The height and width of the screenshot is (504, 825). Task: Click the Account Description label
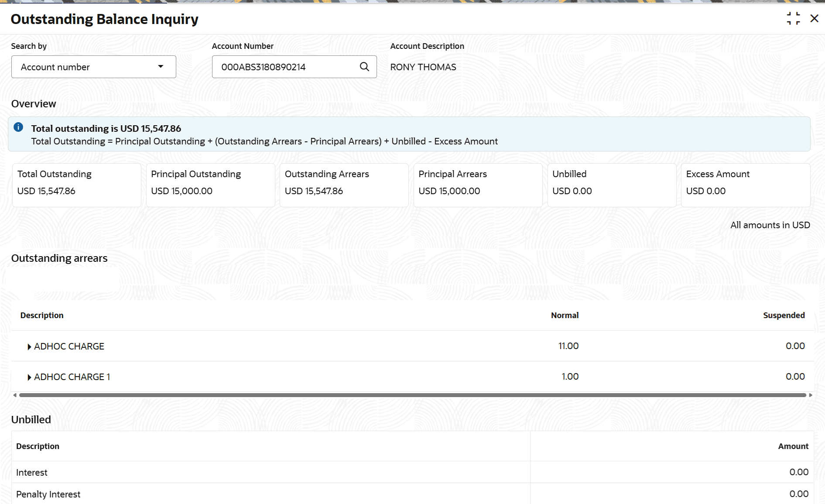pos(427,46)
